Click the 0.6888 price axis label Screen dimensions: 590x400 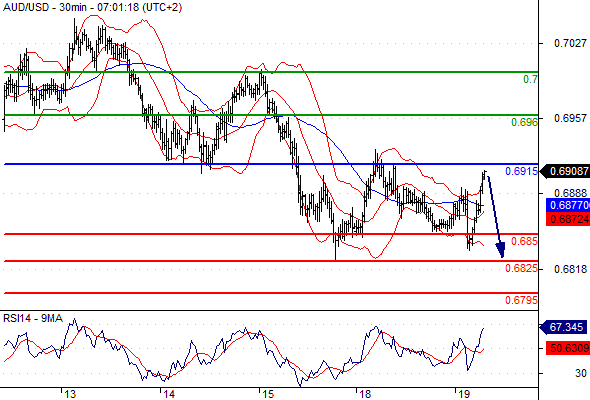click(570, 193)
